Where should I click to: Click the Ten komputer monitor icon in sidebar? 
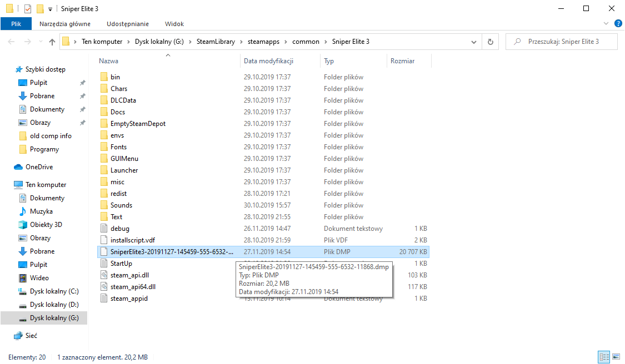(18, 184)
